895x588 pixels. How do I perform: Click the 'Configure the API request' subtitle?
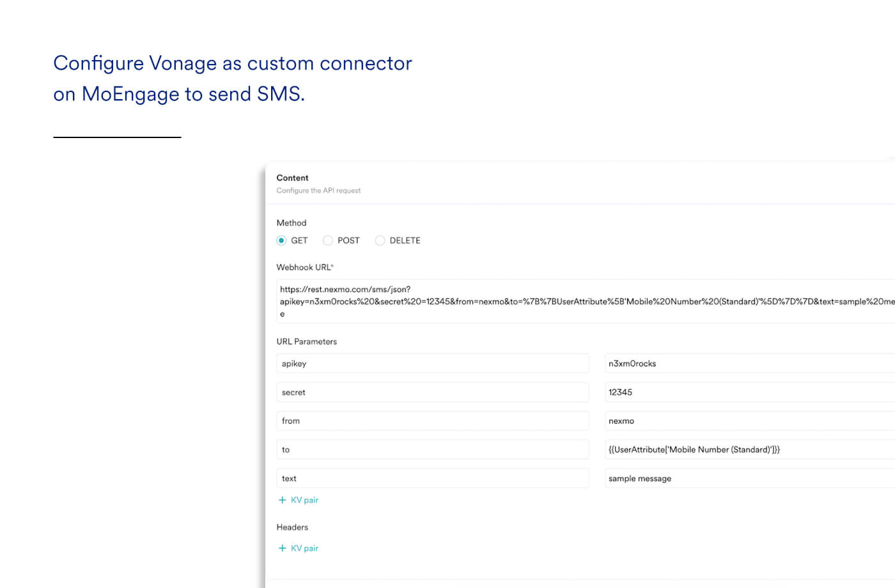(x=318, y=190)
